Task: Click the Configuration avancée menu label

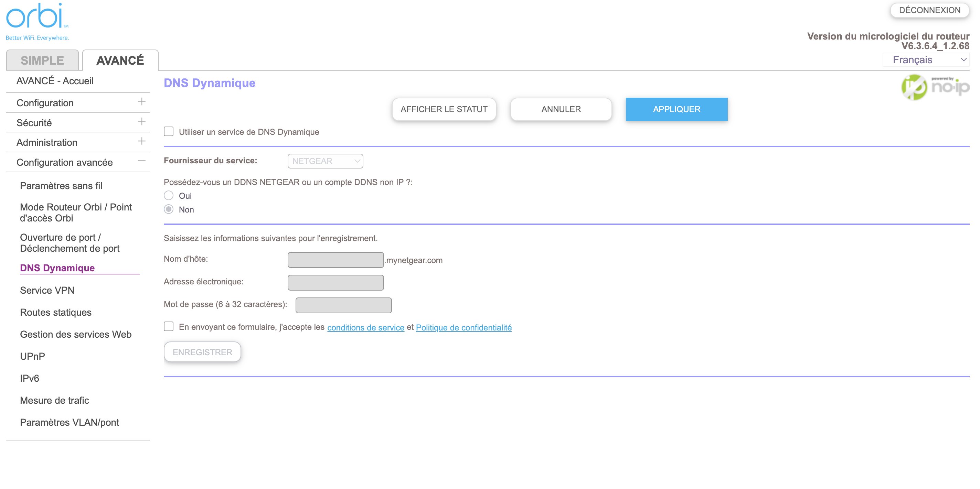Action: [64, 162]
